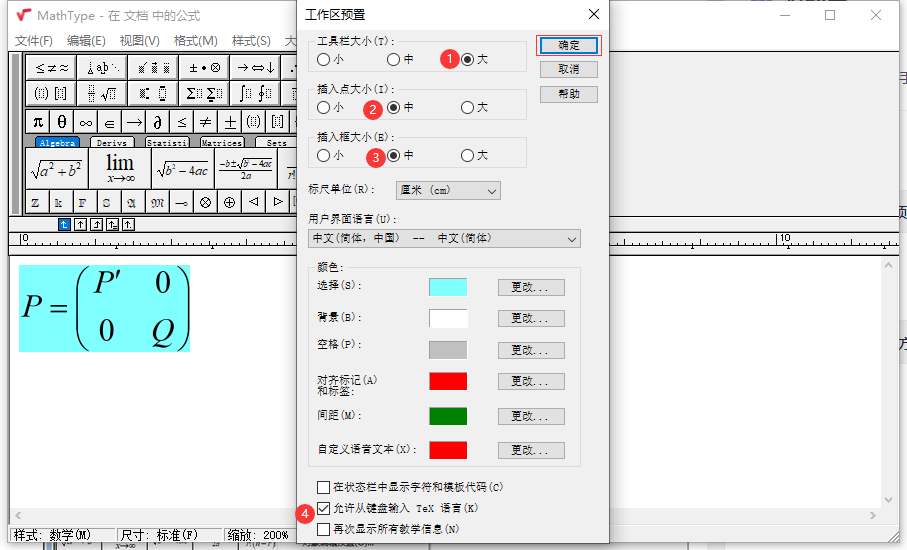This screenshot has width=907, height=550.
Task: Open the 文件(F) menu
Action: click(x=34, y=40)
